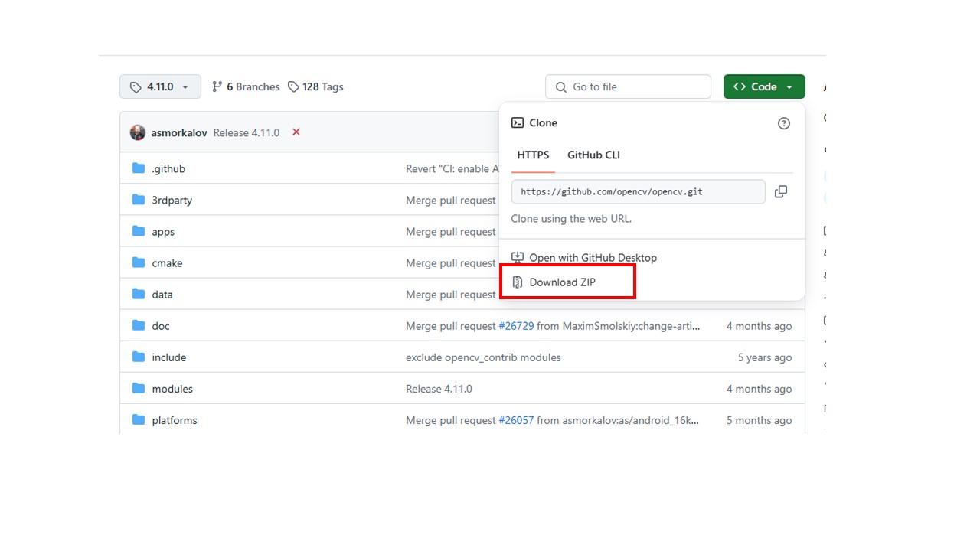980x551 pixels.
Task: Open the .github folder
Action: [x=168, y=168]
